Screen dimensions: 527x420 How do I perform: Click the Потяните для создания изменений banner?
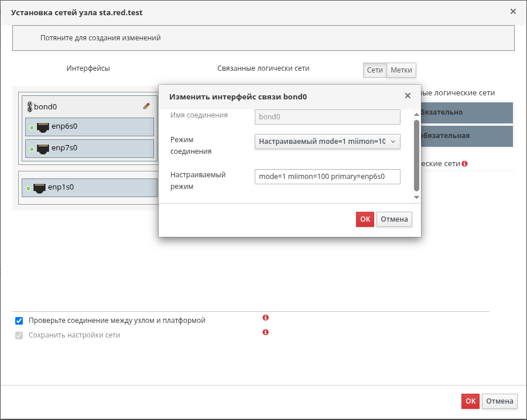[x=263, y=38]
